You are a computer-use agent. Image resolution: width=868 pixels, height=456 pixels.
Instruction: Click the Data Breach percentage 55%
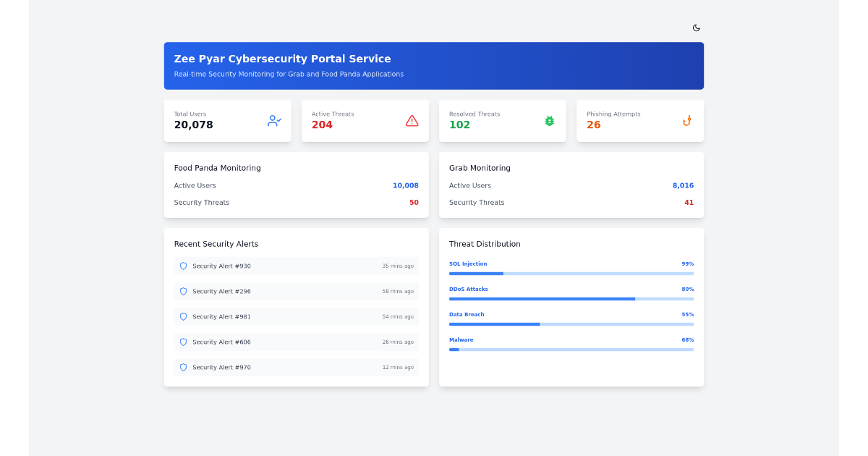(x=688, y=314)
